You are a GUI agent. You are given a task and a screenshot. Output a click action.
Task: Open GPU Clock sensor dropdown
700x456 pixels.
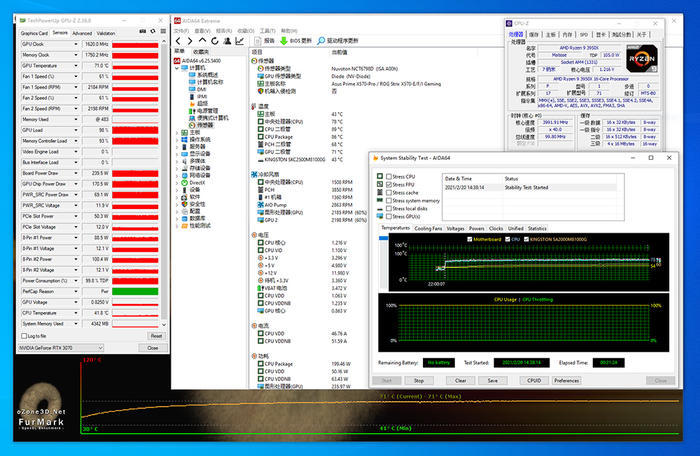(76, 44)
